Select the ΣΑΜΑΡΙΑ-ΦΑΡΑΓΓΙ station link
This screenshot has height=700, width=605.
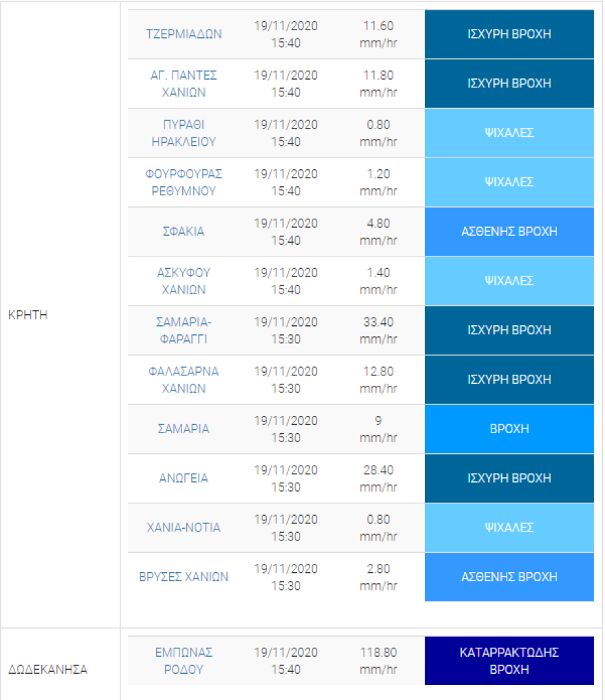point(184,330)
